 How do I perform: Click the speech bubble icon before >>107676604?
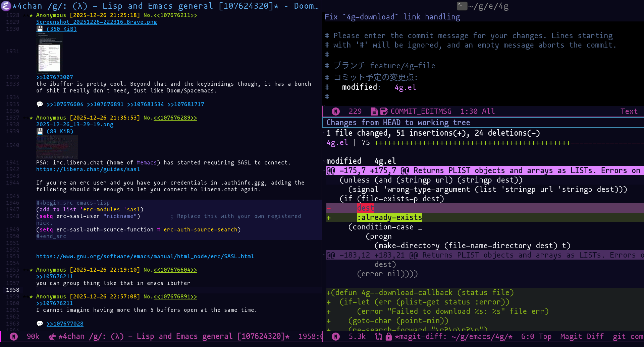pyautogui.click(x=40, y=104)
